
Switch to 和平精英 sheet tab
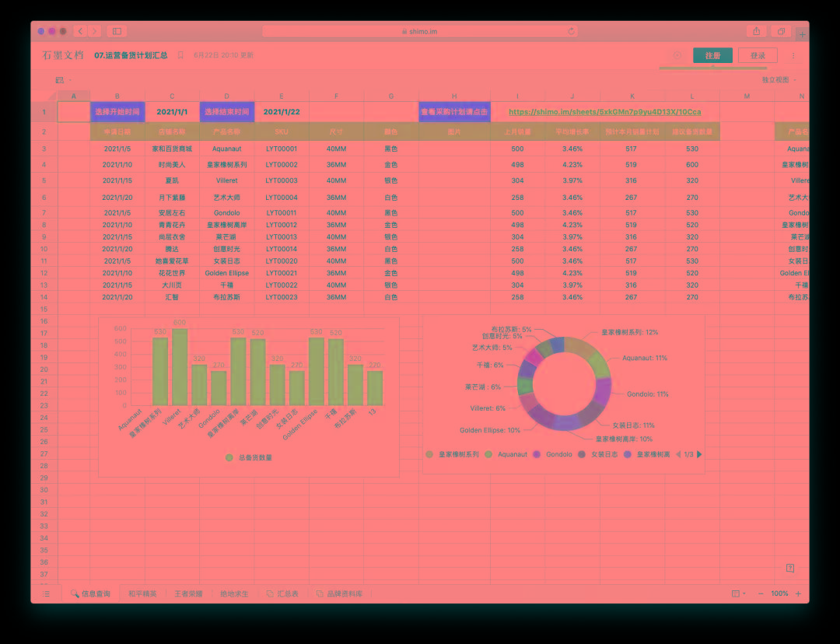[x=142, y=593]
